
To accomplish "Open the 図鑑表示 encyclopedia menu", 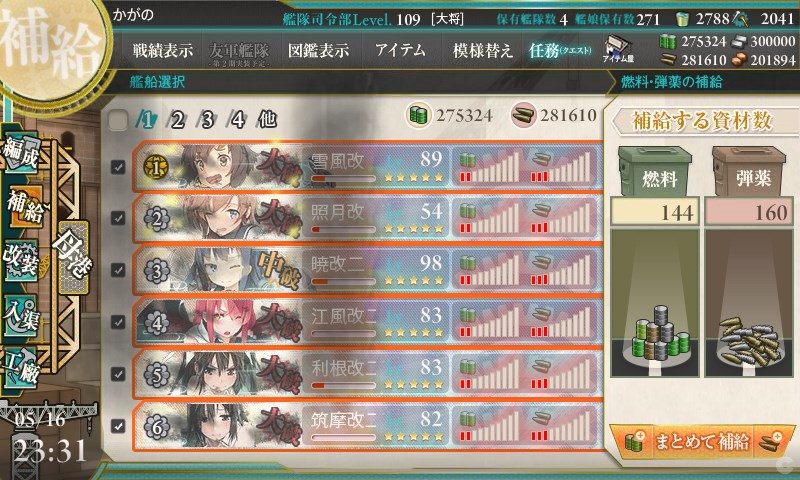I will tap(318, 50).
